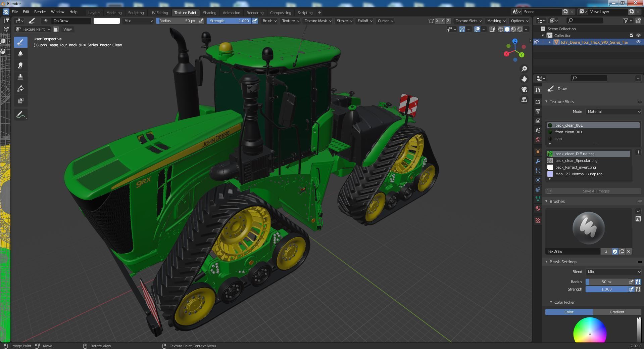Select the Draw brush tool in toolbar
The image size is (644, 349).
(20, 42)
